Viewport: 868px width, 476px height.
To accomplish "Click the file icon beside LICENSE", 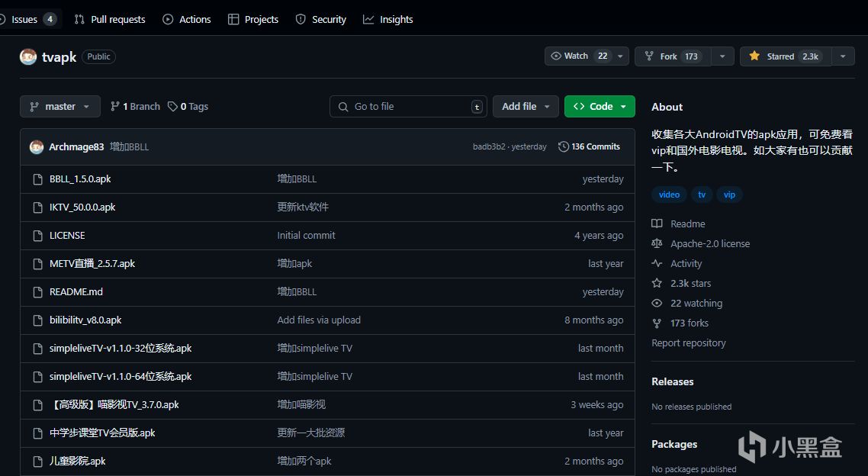I will click(x=37, y=236).
